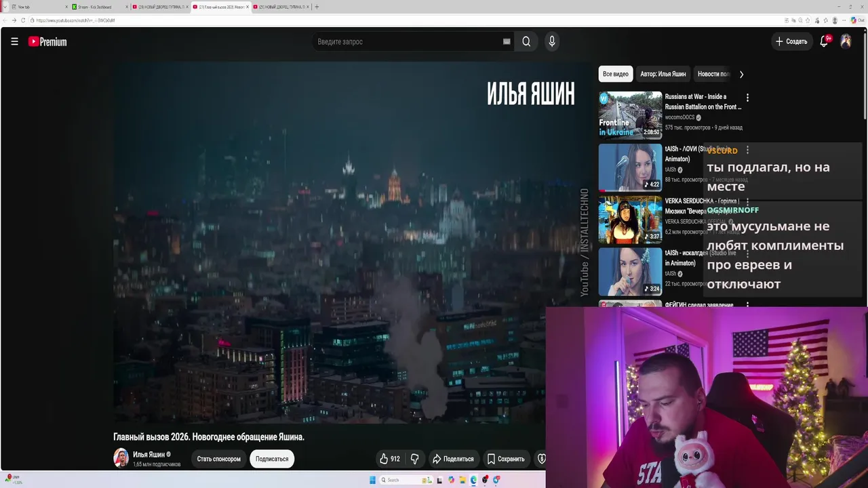Open the YouTube hamburger guide menu
The height and width of the screenshot is (488, 868).
14,41
